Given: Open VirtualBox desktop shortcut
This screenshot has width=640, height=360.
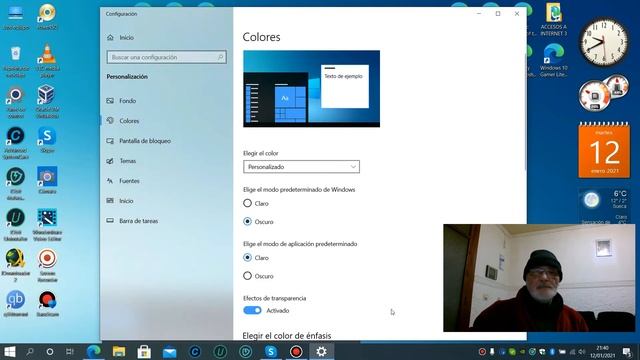Looking at the screenshot, I should coord(47,101).
